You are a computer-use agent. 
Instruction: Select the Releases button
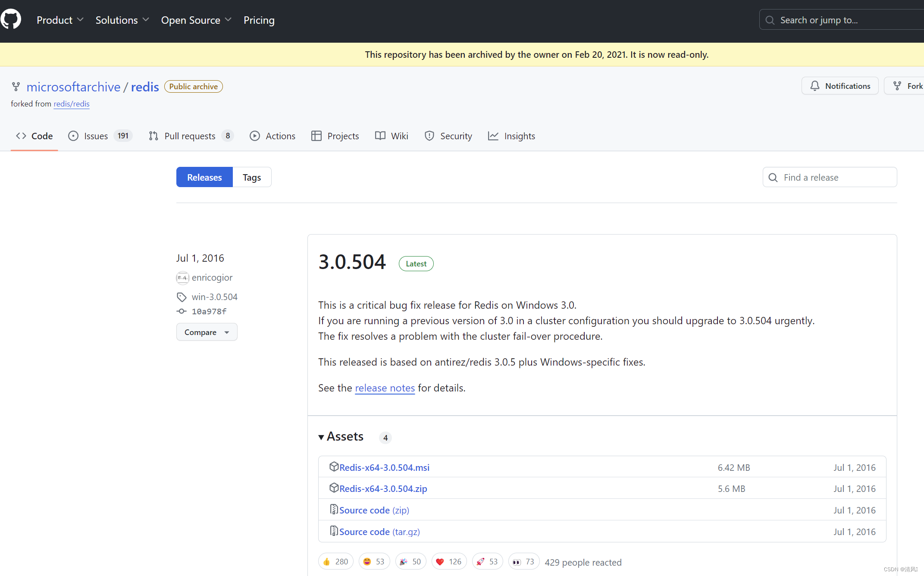coord(204,177)
